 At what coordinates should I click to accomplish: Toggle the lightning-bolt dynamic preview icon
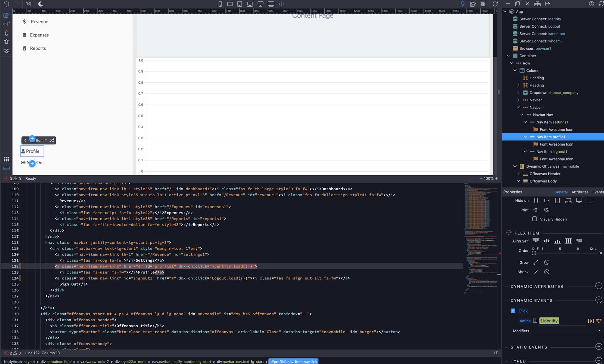pyautogui.click(x=463, y=4)
